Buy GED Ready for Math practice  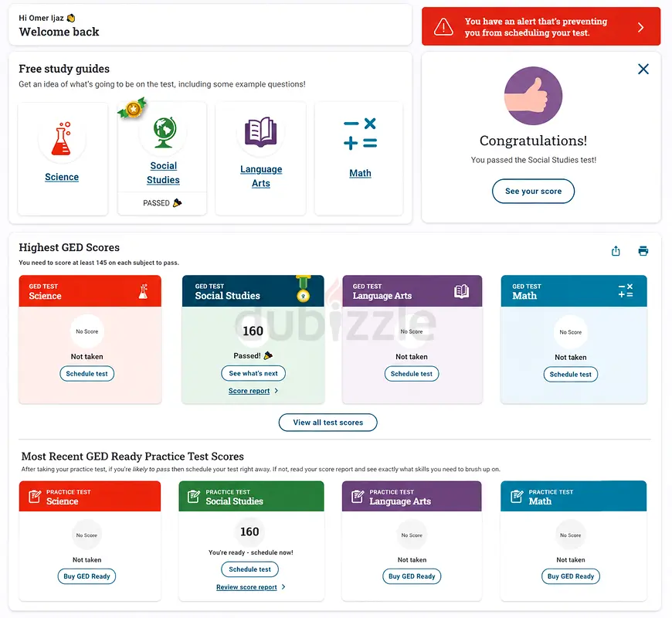[x=571, y=576]
